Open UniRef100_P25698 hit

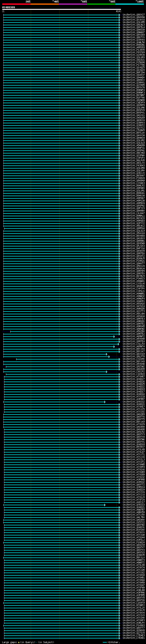pyautogui.click(x=133, y=63)
